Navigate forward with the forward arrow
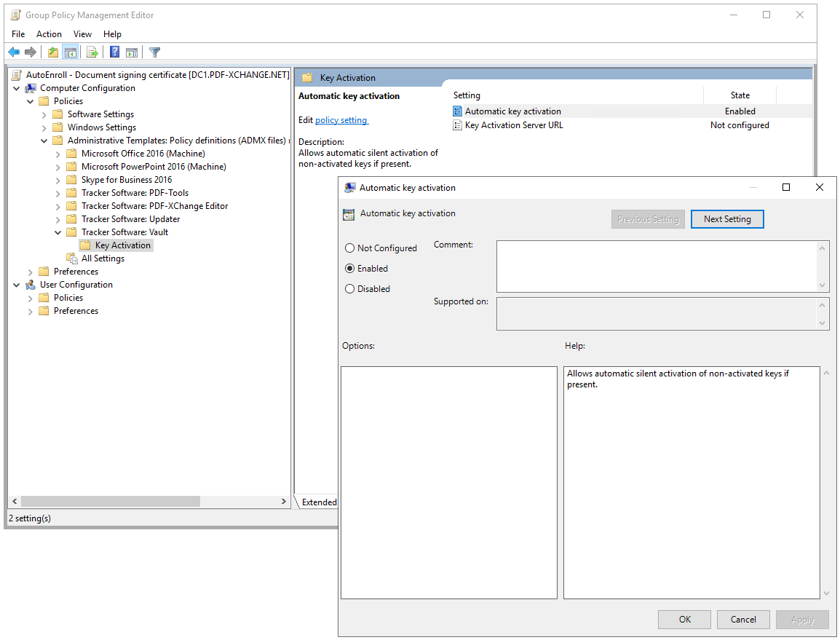 pos(30,52)
